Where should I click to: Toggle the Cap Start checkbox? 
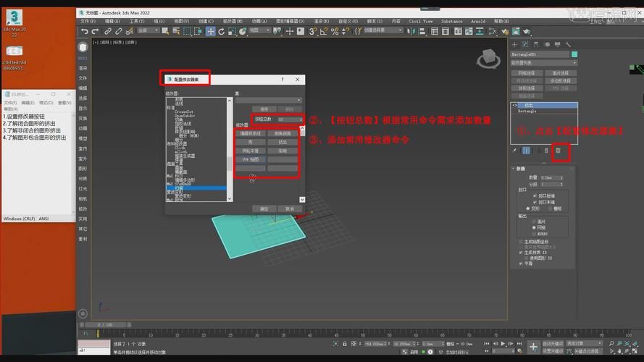point(535,195)
